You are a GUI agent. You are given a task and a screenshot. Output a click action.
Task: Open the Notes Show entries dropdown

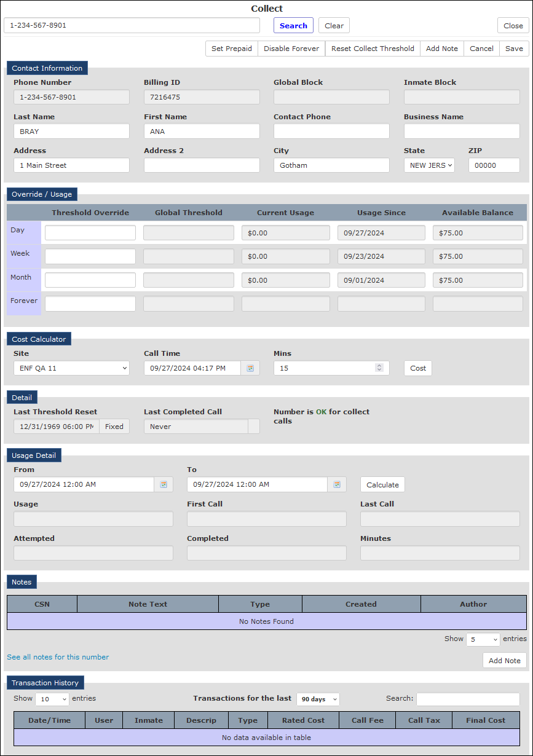tap(483, 640)
